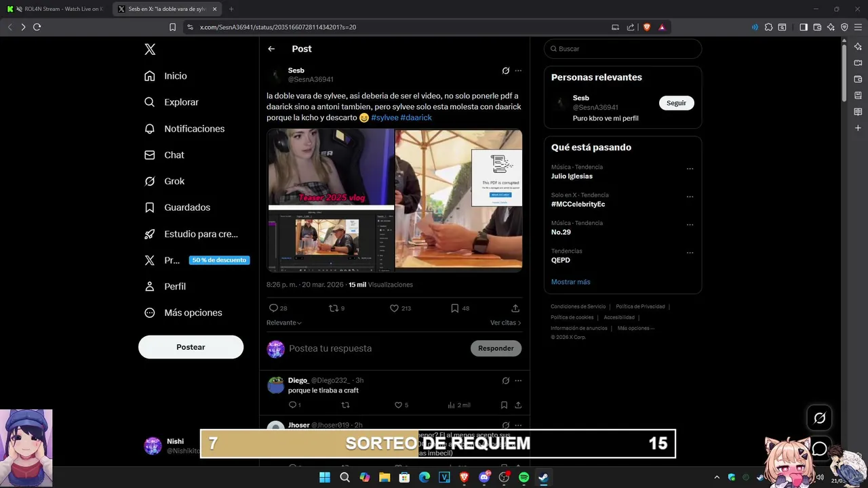Image resolution: width=868 pixels, height=488 pixels.
Task: Show hidden system tray icons
Action: click(x=717, y=477)
